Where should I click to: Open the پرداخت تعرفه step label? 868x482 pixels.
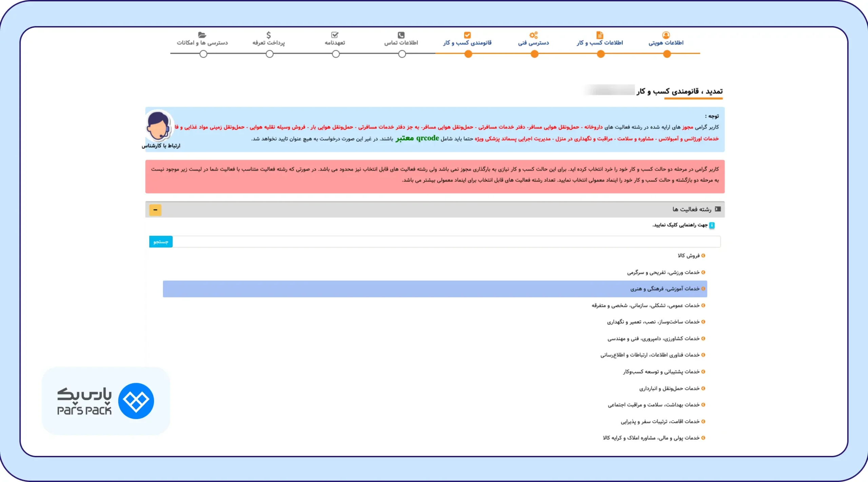tap(269, 43)
